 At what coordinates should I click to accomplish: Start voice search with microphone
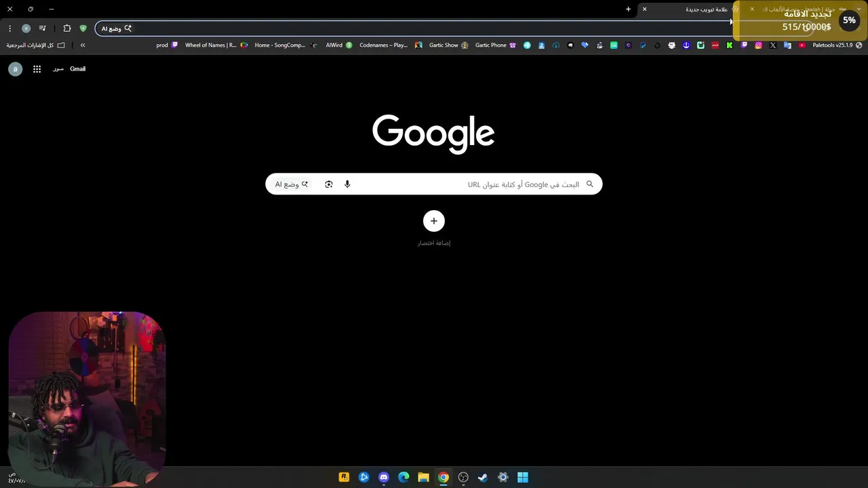[347, 184]
